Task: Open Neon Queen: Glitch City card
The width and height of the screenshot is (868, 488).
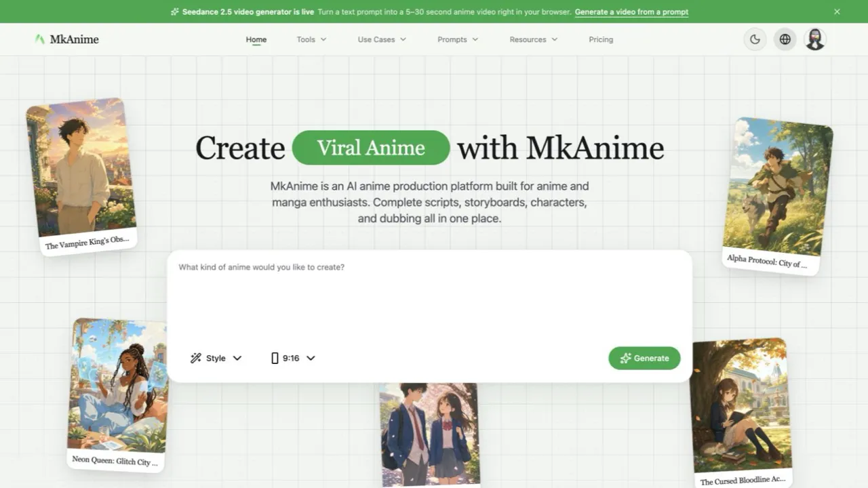Action: point(117,395)
